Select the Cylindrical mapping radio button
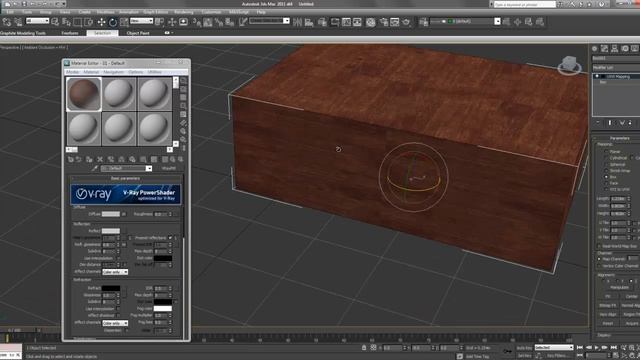 (606, 158)
